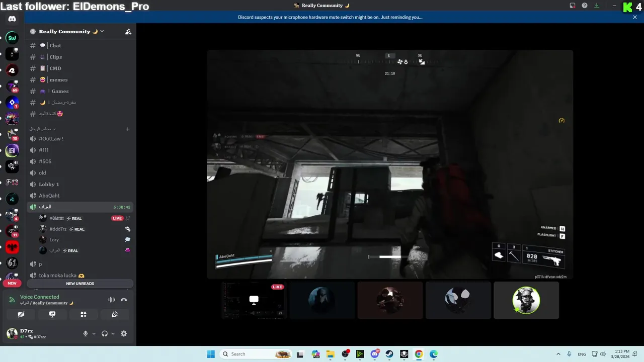Select user #ddd7rz in voice channel
The width and height of the screenshot is (644, 362).
(86, 229)
